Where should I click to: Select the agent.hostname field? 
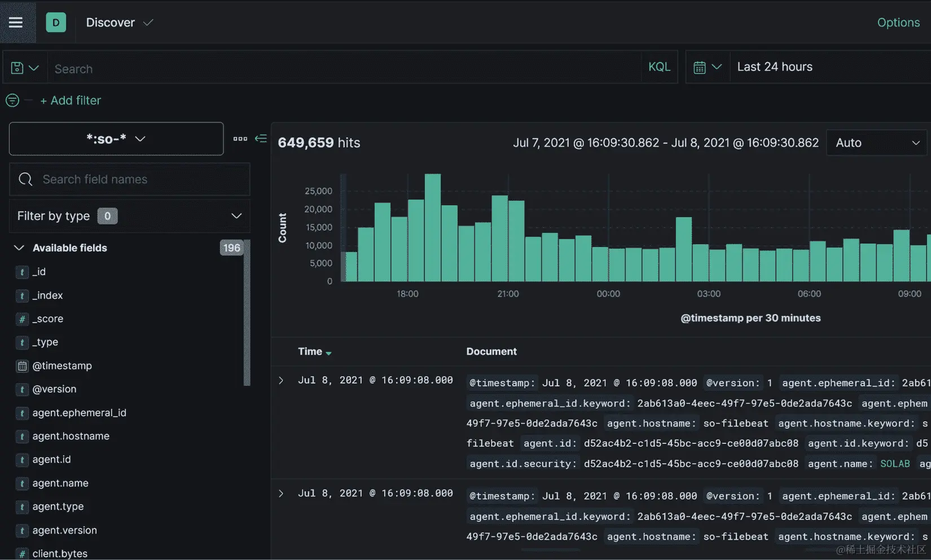click(71, 436)
